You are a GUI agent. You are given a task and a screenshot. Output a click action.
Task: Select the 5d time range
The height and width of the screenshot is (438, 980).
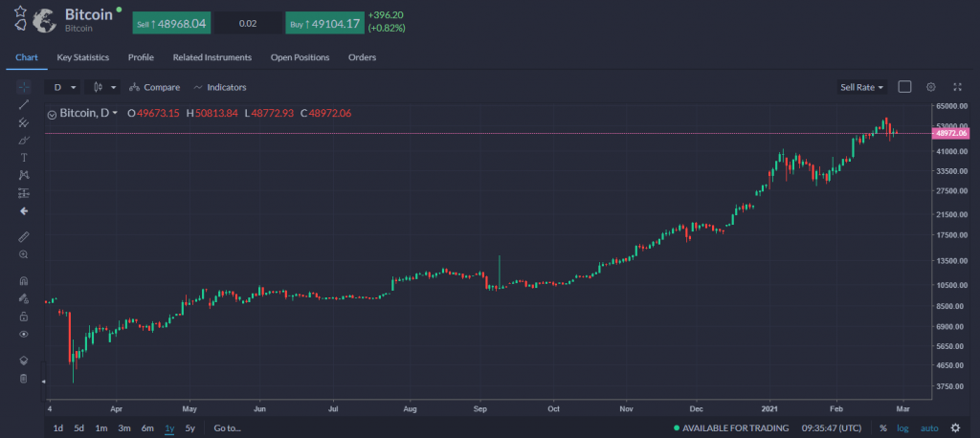point(78,428)
